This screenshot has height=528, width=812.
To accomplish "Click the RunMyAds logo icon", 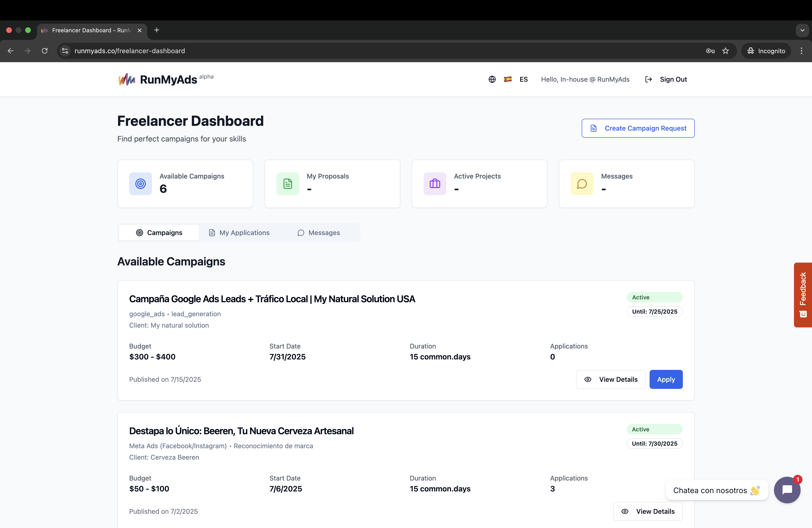I will click(x=127, y=79).
